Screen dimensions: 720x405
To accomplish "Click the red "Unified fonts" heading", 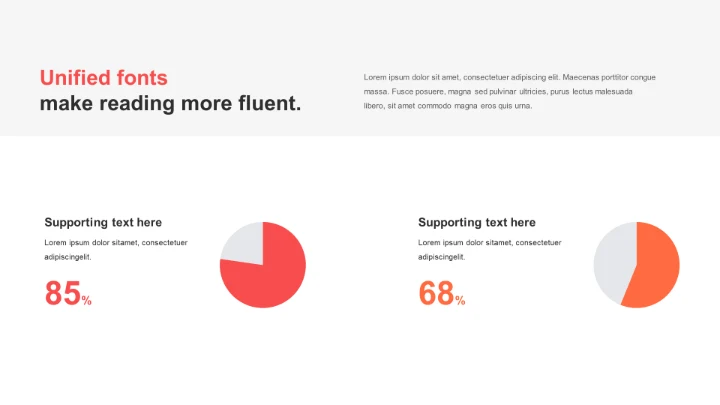I will tap(104, 78).
